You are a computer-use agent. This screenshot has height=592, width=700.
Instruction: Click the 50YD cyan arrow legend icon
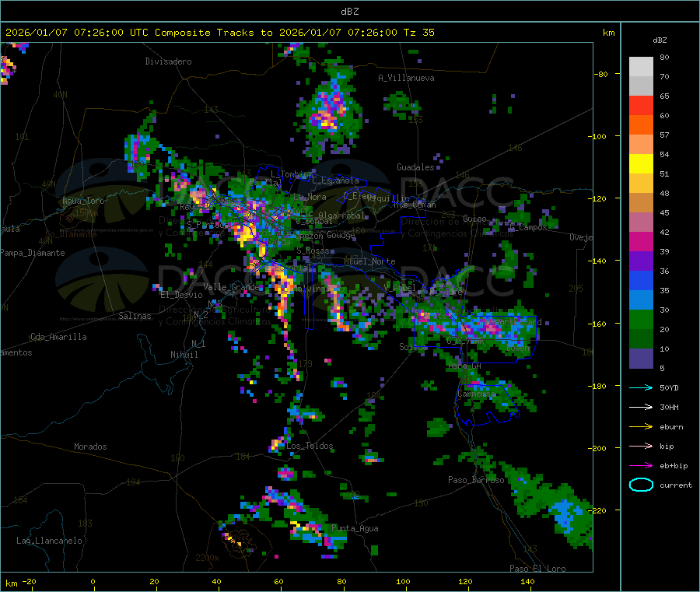click(641, 387)
